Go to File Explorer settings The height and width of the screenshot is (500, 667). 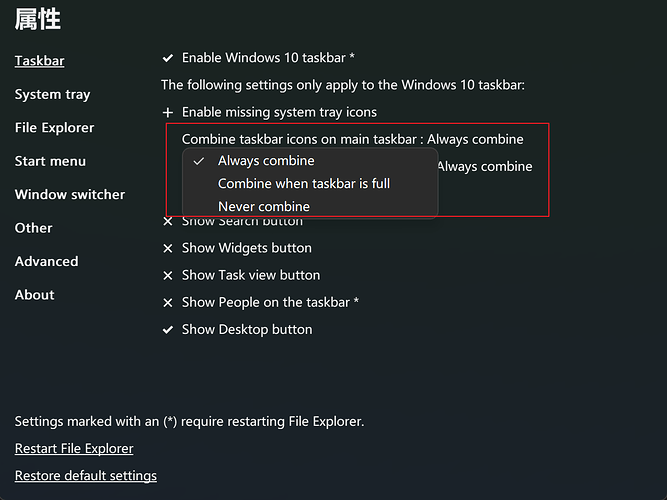[54, 128]
